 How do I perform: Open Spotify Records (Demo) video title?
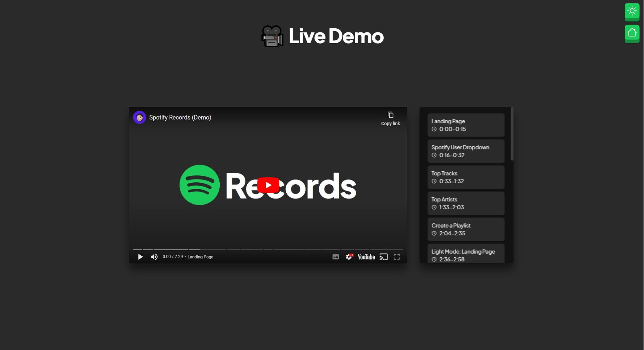tap(180, 117)
